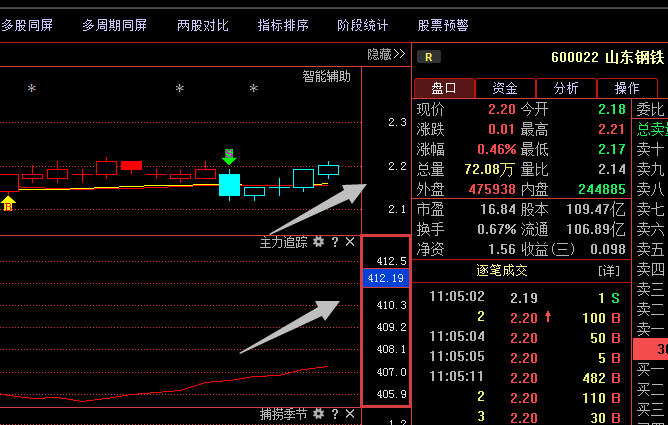
Task: Switch to the 分析 tab
Action: click(x=566, y=88)
